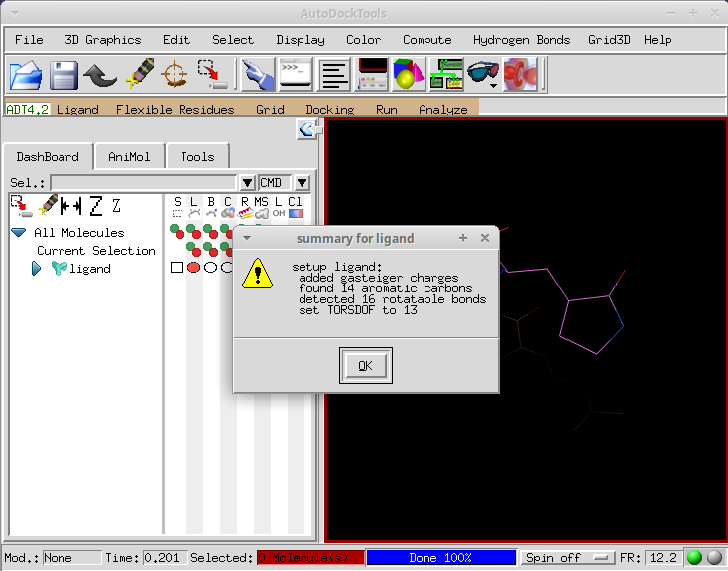Viewport: 728px width, 571px height.
Task: Click the 3D stereo glasses icon
Action: [x=482, y=73]
